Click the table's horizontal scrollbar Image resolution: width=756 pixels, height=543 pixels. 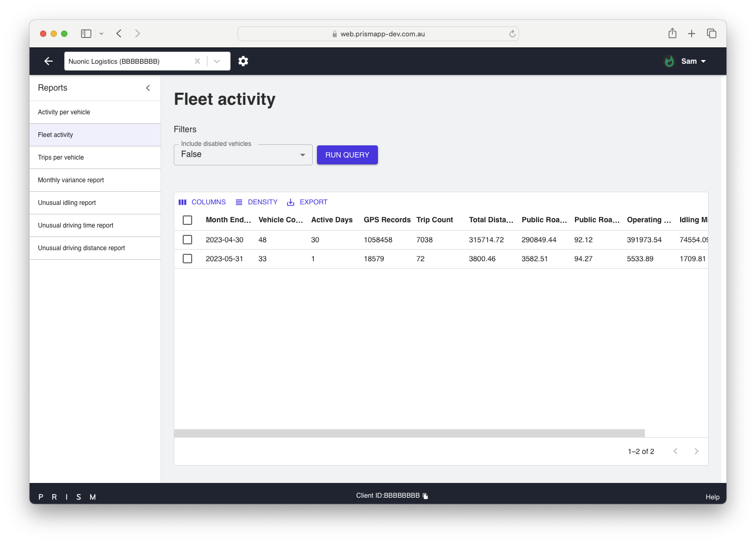pos(409,433)
